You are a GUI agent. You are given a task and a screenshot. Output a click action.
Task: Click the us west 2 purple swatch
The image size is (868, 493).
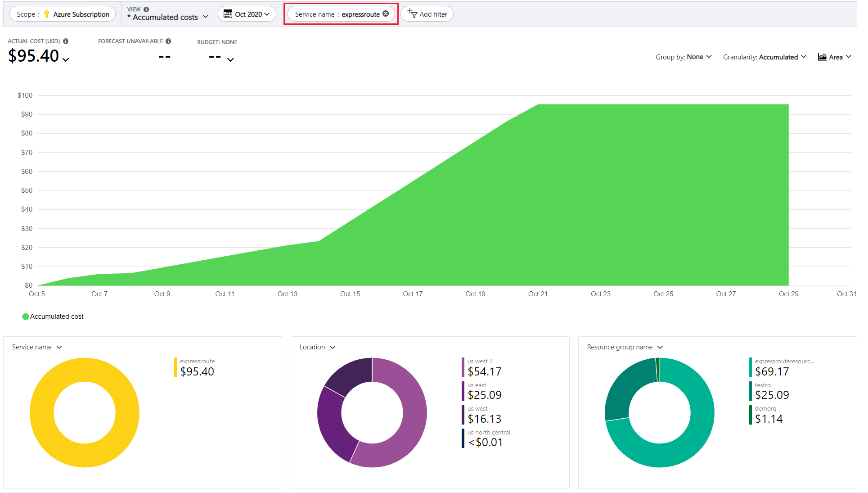point(463,367)
